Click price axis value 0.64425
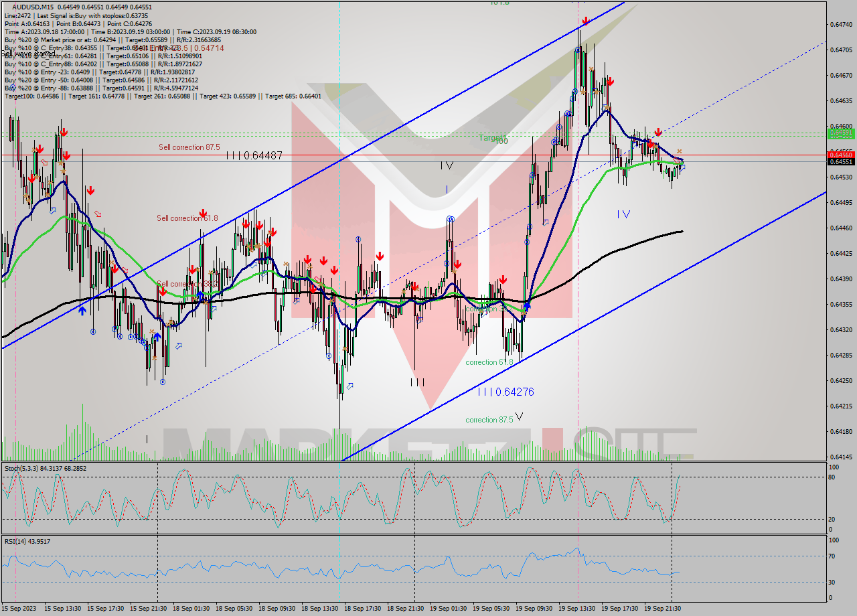This screenshot has width=857, height=616. pyautogui.click(x=841, y=253)
